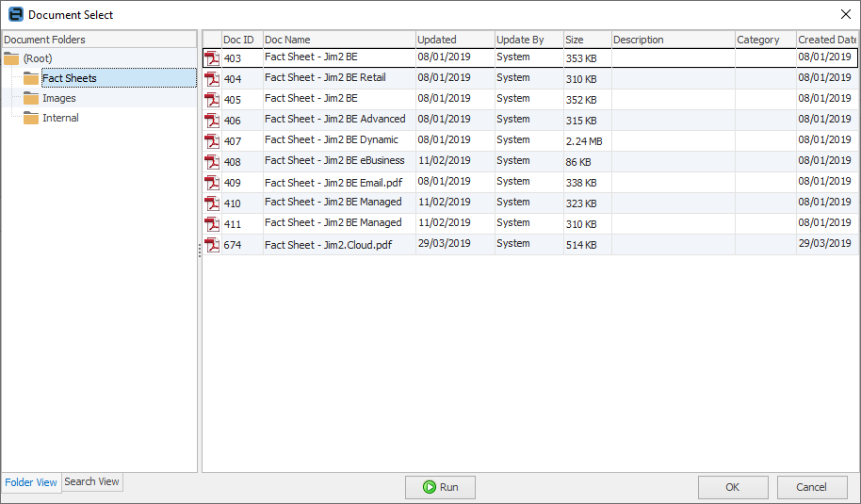
Task: Click the Internal folder icon
Action: (x=31, y=118)
